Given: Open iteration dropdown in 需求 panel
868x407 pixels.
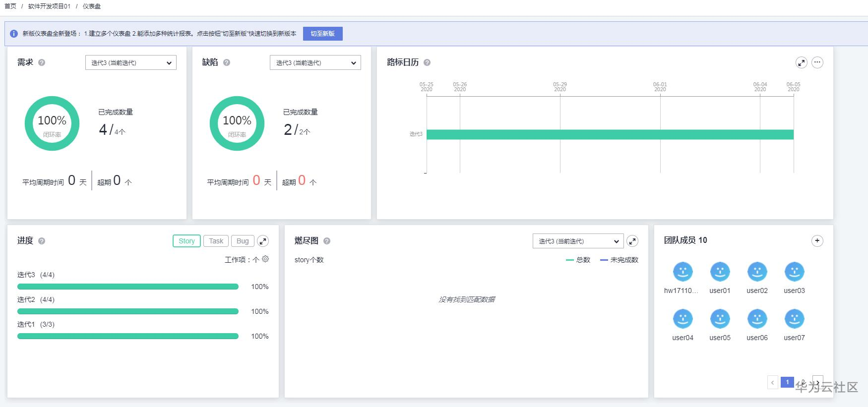Looking at the screenshot, I should coord(131,62).
